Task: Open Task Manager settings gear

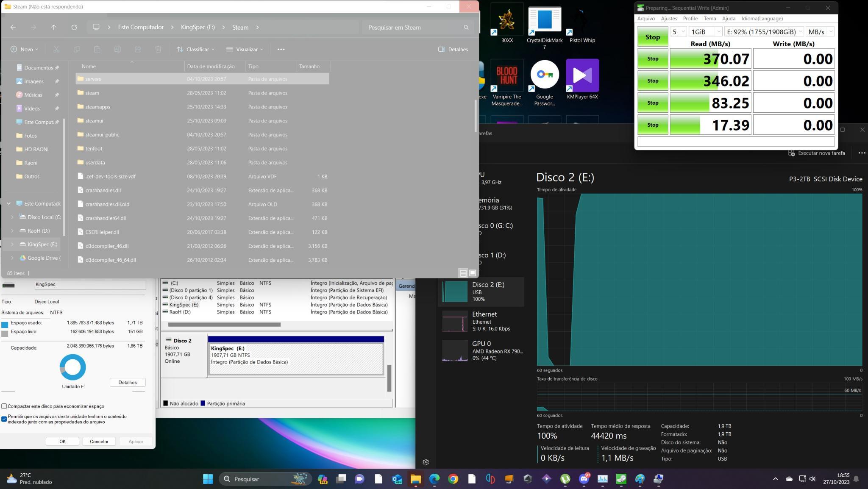Action: click(426, 462)
